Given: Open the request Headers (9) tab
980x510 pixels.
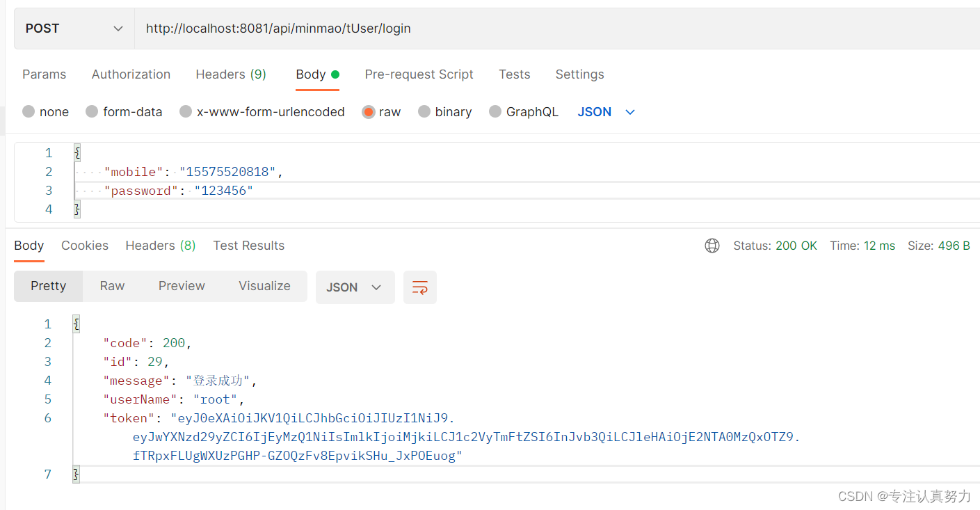Looking at the screenshot, I should [231, 74].
